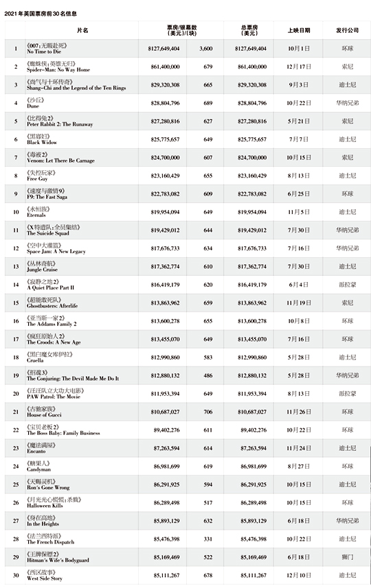Click the table heading 2021年英国票房前30名信息
371x588 pixels.
click(41, 14)
